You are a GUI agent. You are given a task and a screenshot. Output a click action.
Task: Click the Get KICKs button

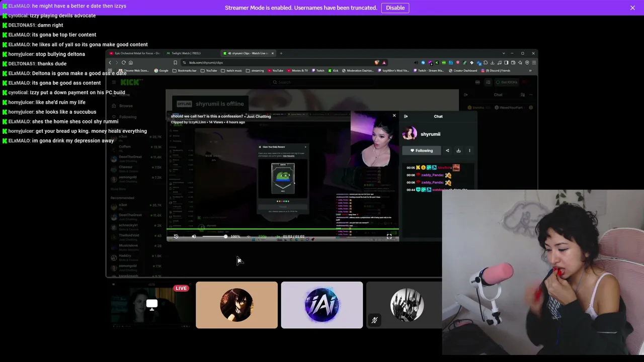tap(506, 82)
